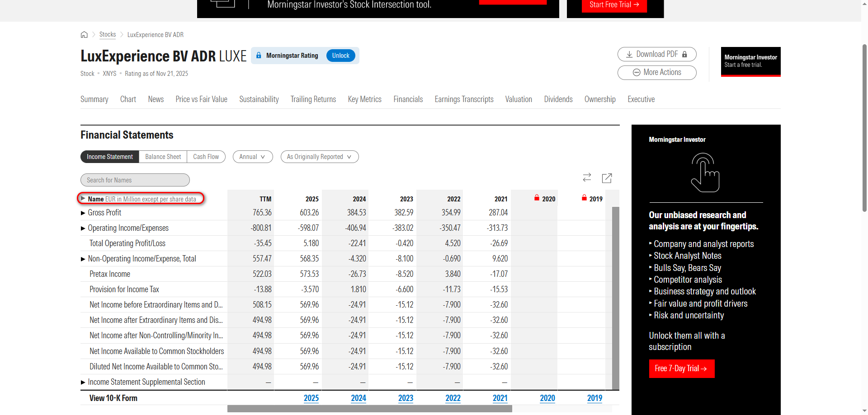This screenshot has height=415, width=868.
Task: Click the Unlock rating button
Action: [340, 56]
